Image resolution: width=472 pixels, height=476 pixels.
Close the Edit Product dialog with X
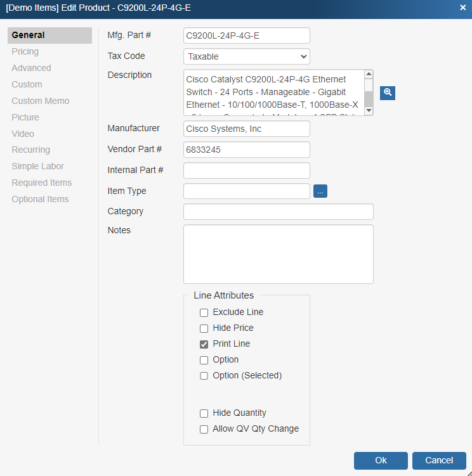[462, 8]
